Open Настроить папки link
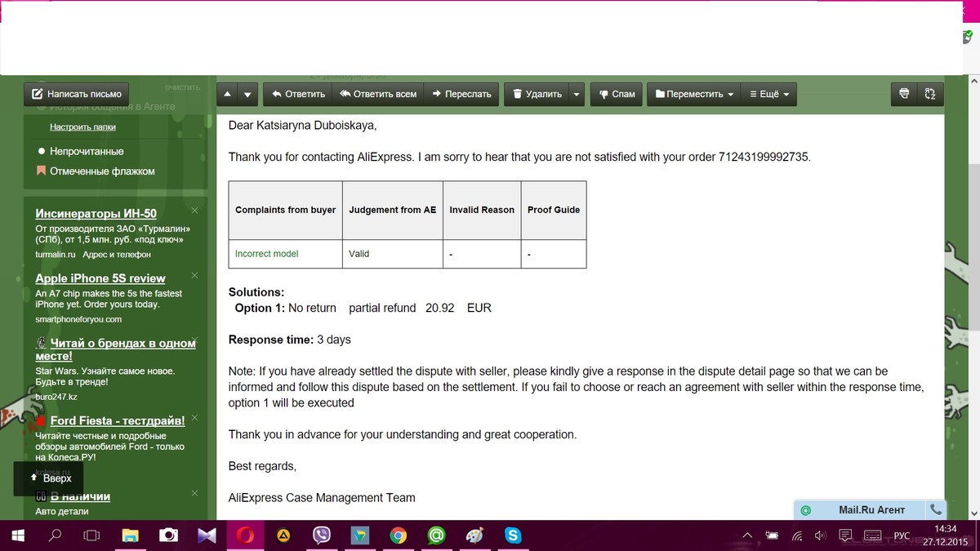Image resolution: width=980 pixels, height=551 pixels. click(82, 127)
